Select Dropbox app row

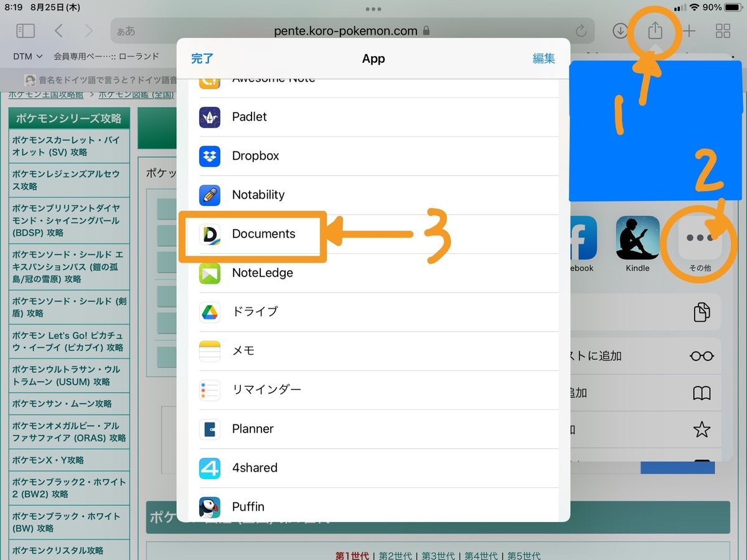(378, 156)
